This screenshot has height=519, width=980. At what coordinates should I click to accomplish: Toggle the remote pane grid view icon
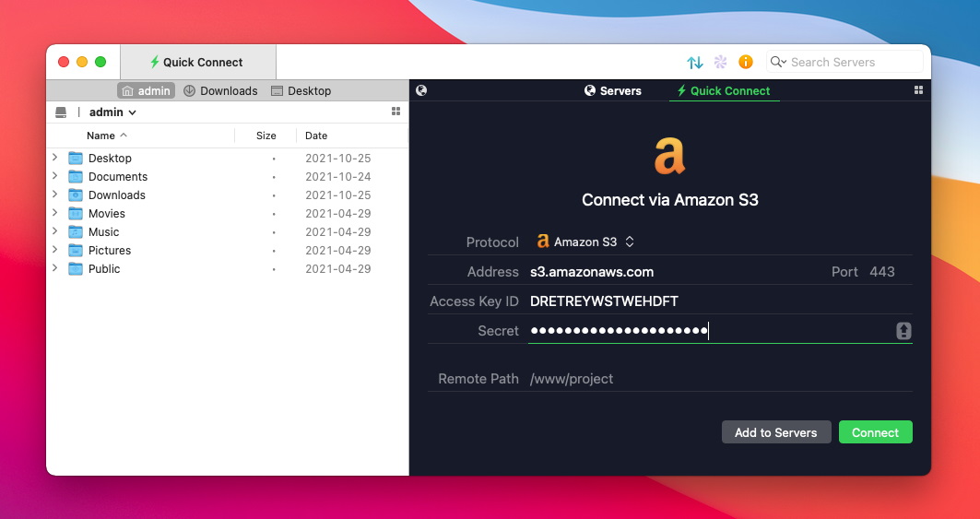point(918,90)
